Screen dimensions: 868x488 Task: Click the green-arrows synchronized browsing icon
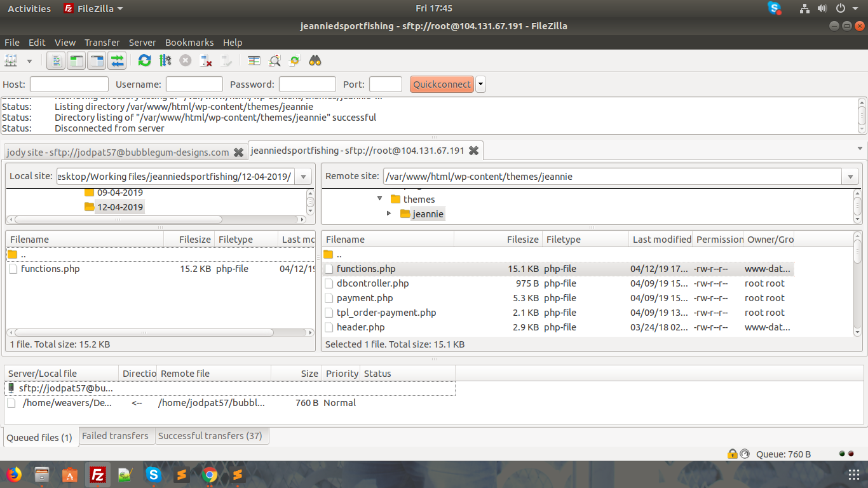[x=295, y=61]
